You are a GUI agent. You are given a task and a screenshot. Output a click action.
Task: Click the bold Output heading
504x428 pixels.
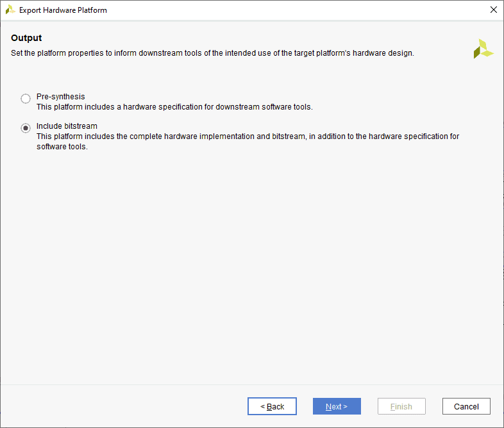coord(26,38)
